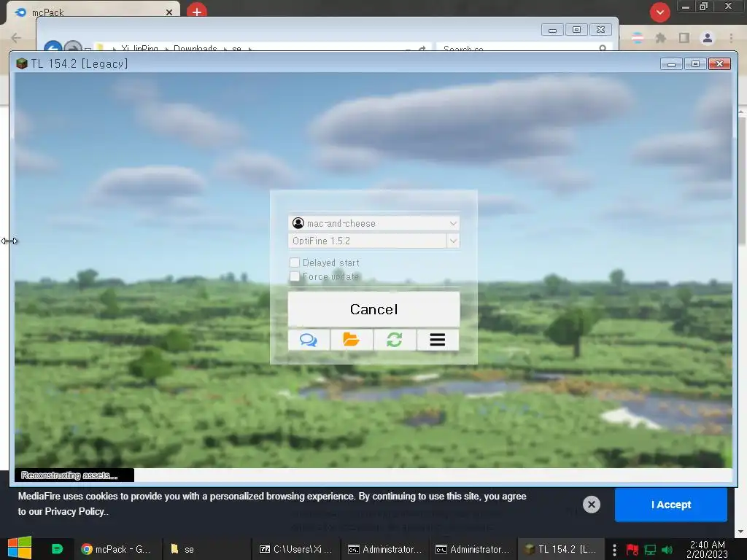The width and height of the screenshot is (747, 560).
Task: Open the hamburger settings menu in launcher
Action: click(438, 340)
